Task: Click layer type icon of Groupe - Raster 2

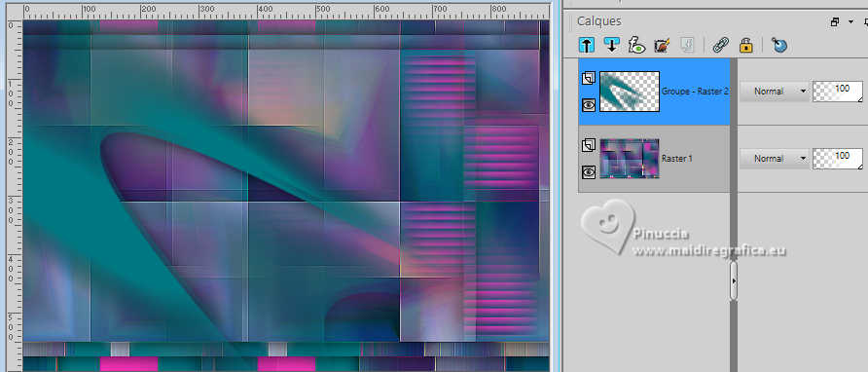Action: point(589,79)
